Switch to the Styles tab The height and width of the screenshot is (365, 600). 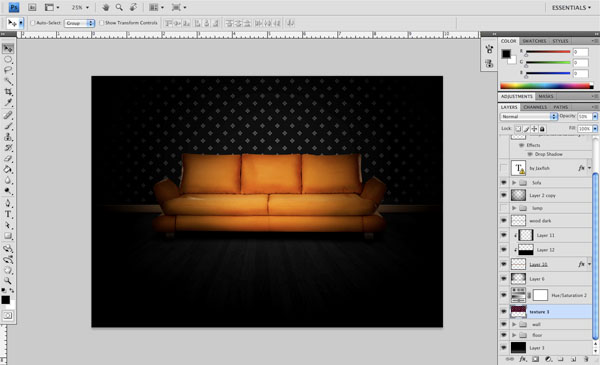560,41
